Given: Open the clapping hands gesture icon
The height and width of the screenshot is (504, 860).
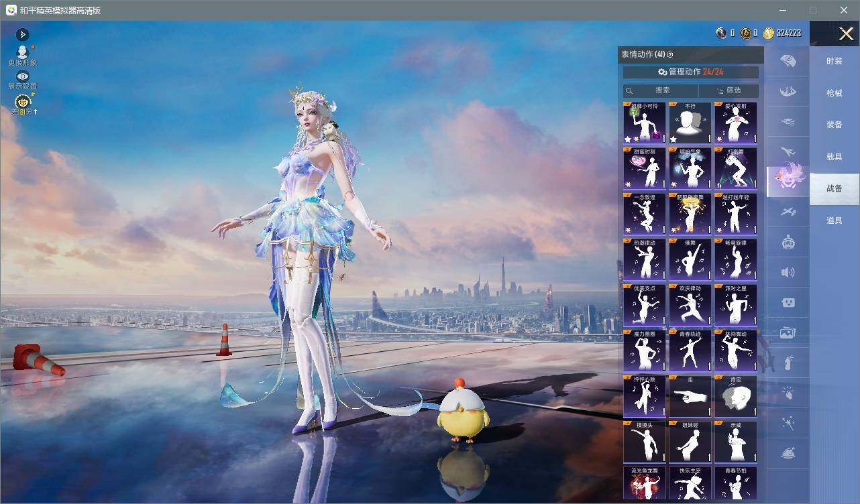Looking at the screenshot, I should tap(788, 393).
